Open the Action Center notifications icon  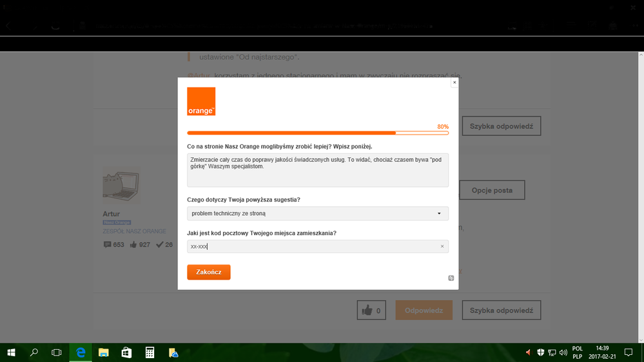point(629,352)
